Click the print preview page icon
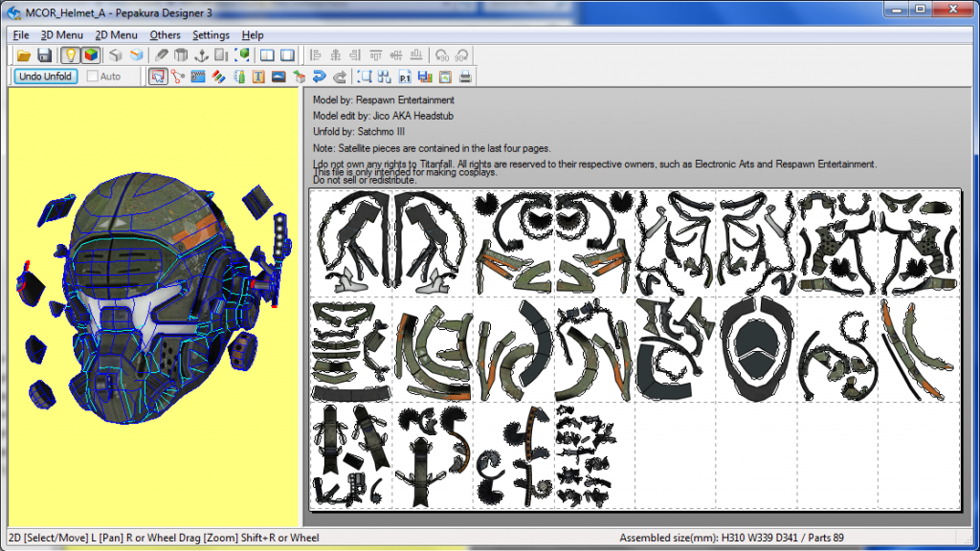This screenshot has height=551, width=980. click(x=445, y=77)
